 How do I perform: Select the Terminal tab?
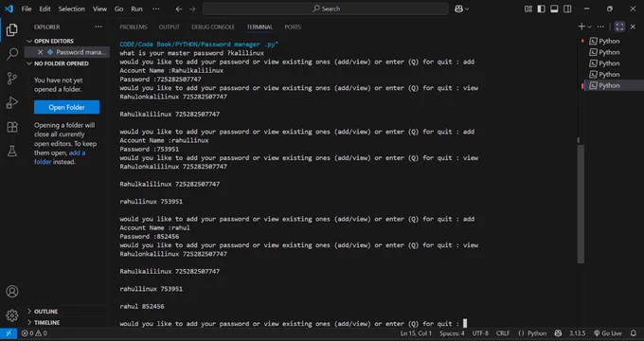click(x=259, y=27)
